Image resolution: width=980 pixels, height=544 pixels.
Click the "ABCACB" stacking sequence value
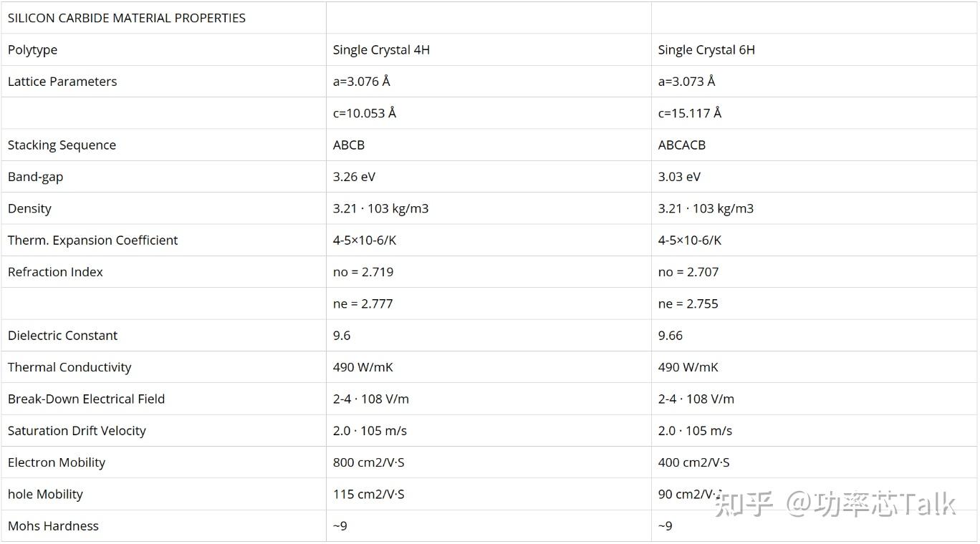[x=682, y=145]
